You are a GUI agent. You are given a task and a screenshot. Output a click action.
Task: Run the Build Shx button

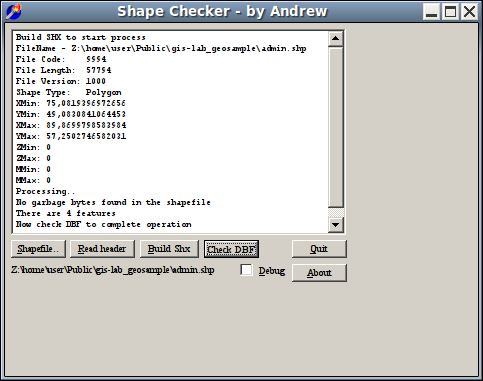point(169,249)
